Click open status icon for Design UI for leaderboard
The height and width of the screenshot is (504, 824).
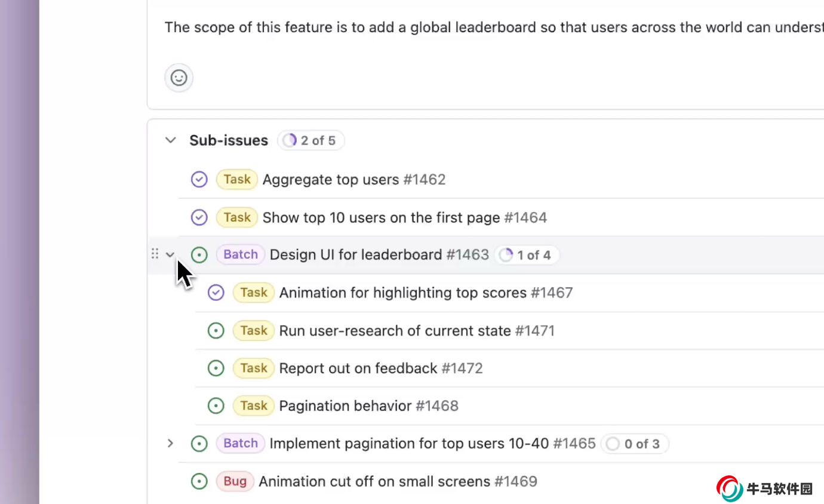tap(199, 255)
